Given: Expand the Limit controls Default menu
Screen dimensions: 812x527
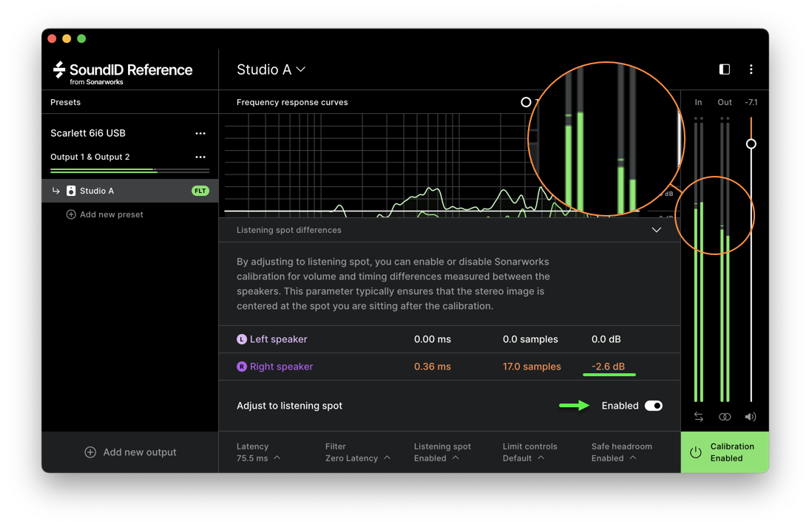Looking at the screenshot, I should (x=530, y=452).
